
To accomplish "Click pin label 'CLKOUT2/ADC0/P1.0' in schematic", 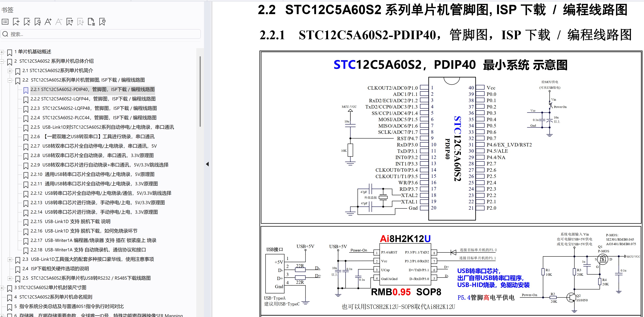I will (392, 88).
